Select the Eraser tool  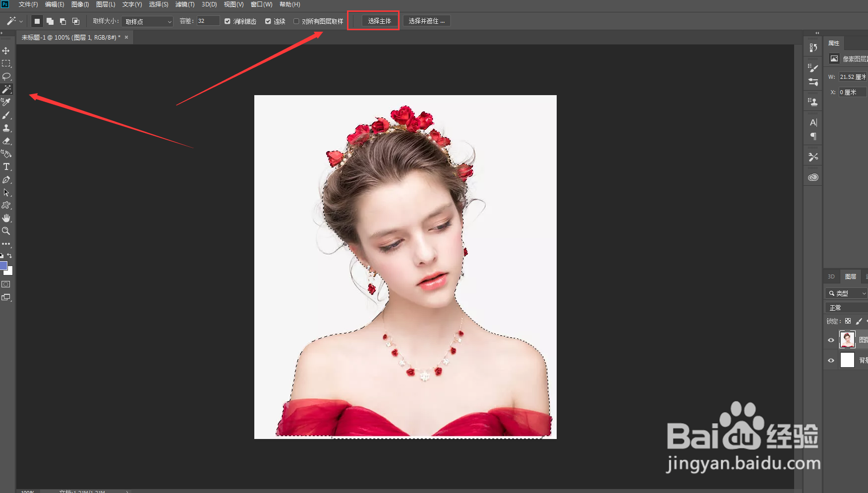point(6,141)
